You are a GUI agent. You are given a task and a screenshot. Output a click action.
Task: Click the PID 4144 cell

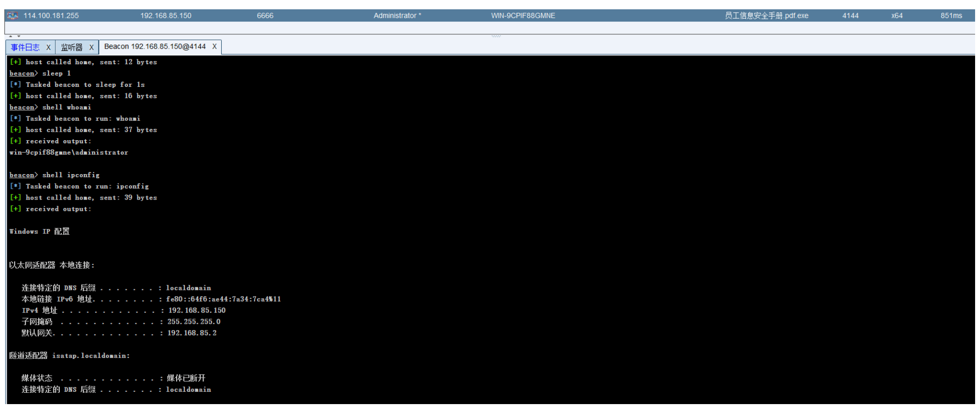(x=851, y=16)
